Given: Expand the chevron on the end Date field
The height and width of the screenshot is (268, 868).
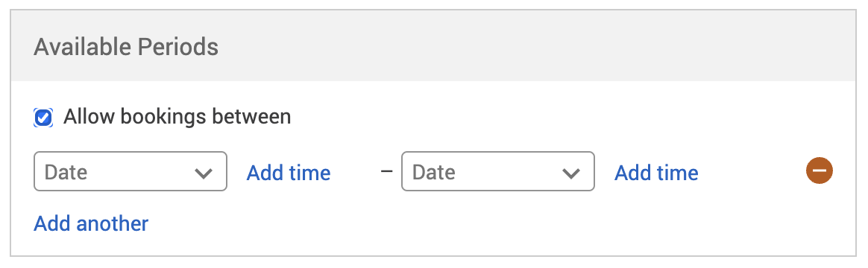Looking at the screenshot, I should pyautogui.click(x=571, y=173).
